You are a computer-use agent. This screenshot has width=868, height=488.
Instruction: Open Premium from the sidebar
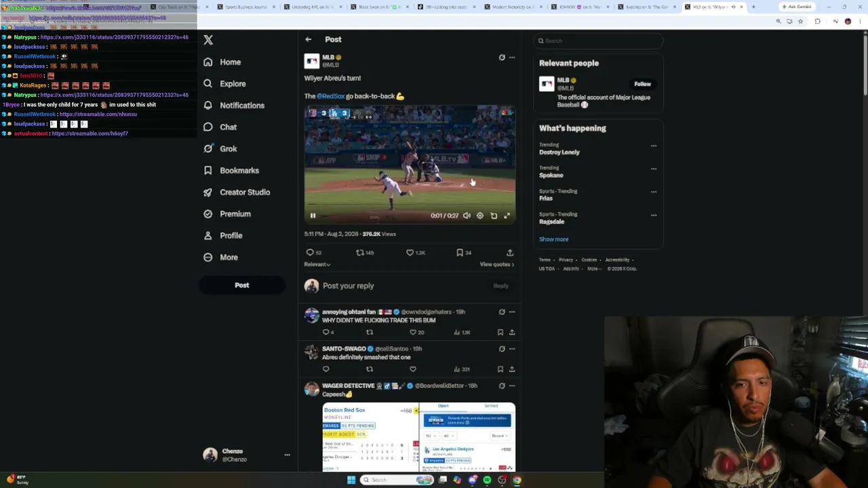(227, 213)
